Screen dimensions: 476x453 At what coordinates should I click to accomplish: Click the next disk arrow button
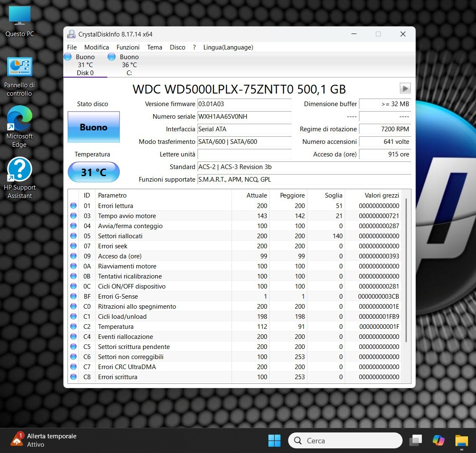(x=405, y=89)
